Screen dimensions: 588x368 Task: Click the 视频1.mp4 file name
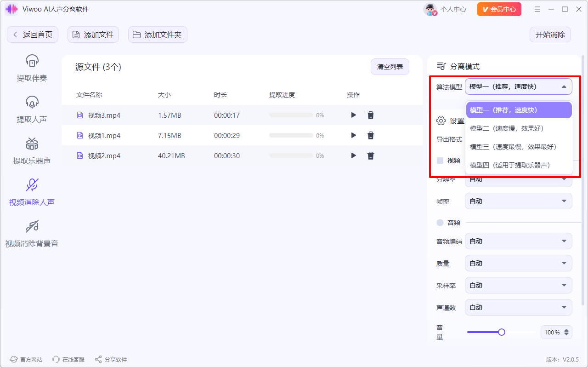pyautogui.click(x=104, y=135)
